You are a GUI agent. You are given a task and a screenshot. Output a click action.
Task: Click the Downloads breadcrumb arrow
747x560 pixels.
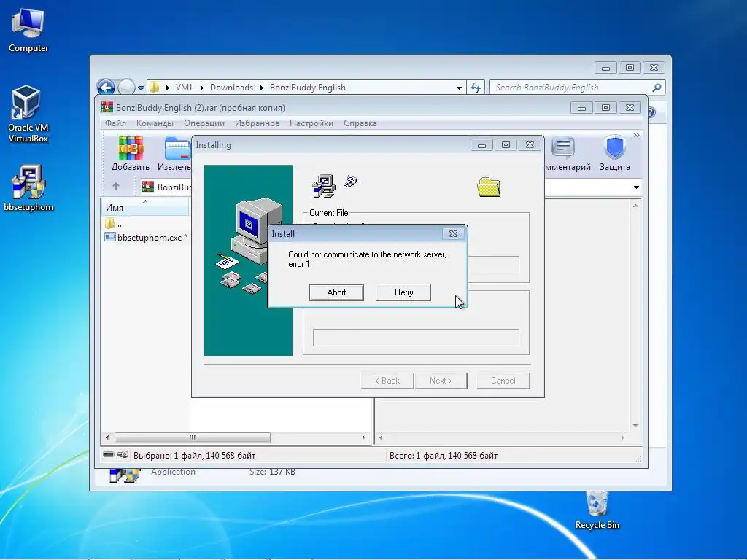click(x=262, y=87)
